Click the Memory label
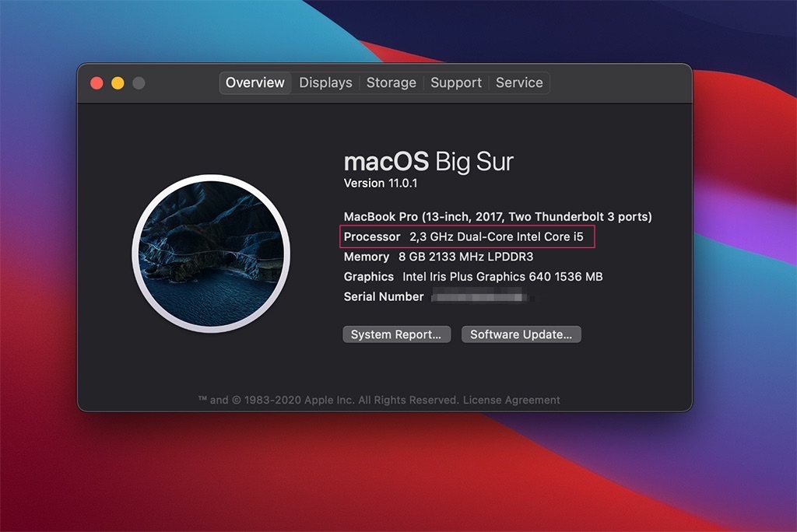This screenshot has width=797, height=532. [367, 257]
